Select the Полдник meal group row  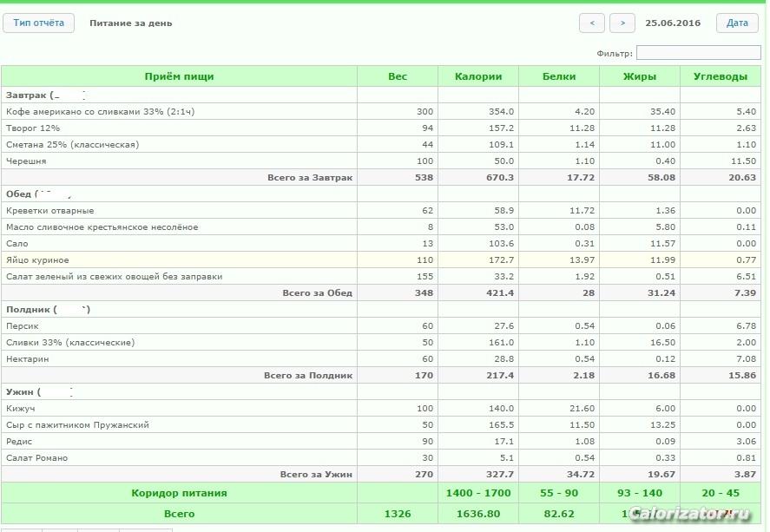tap(381, 310)
